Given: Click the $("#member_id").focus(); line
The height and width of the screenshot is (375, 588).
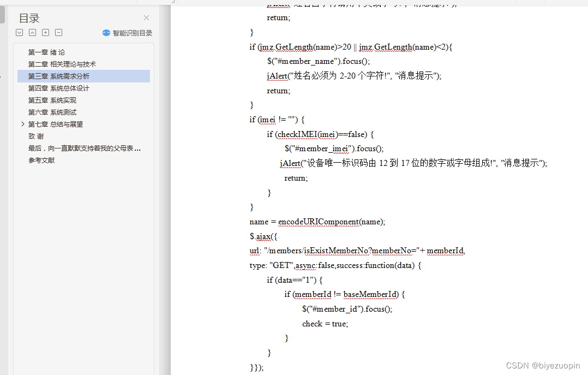Looking at the screenshot, I should 347,309.
